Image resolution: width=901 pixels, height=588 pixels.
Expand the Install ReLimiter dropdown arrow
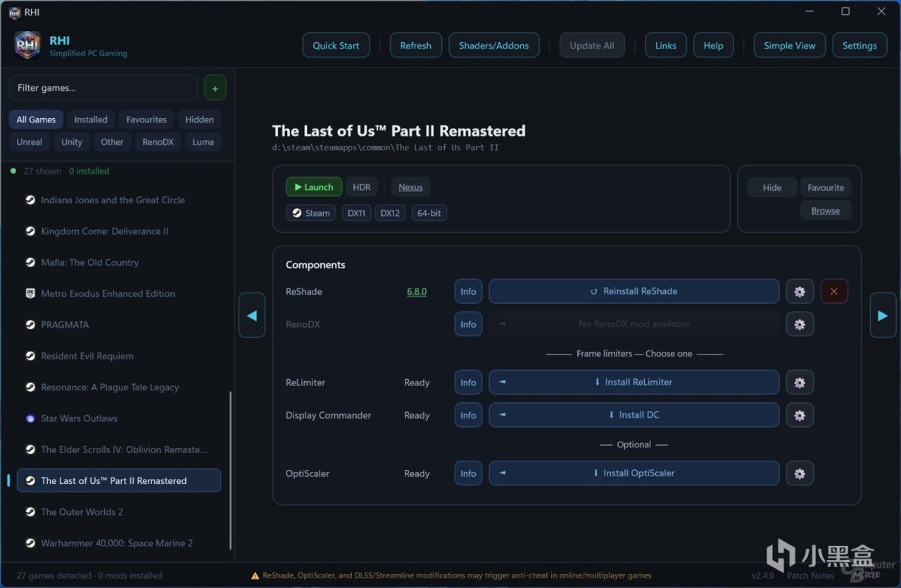pyautogui.click(x=503, y=382)
